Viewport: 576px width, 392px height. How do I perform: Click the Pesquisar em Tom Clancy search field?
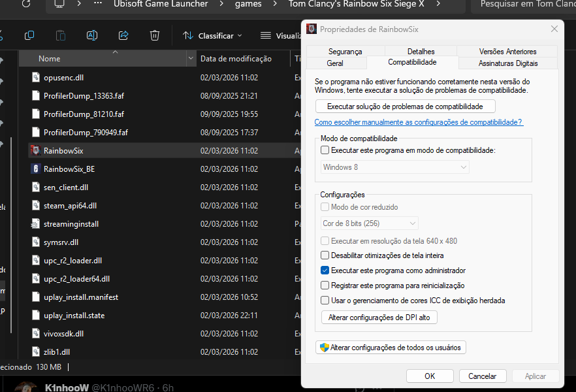(524, 4)
